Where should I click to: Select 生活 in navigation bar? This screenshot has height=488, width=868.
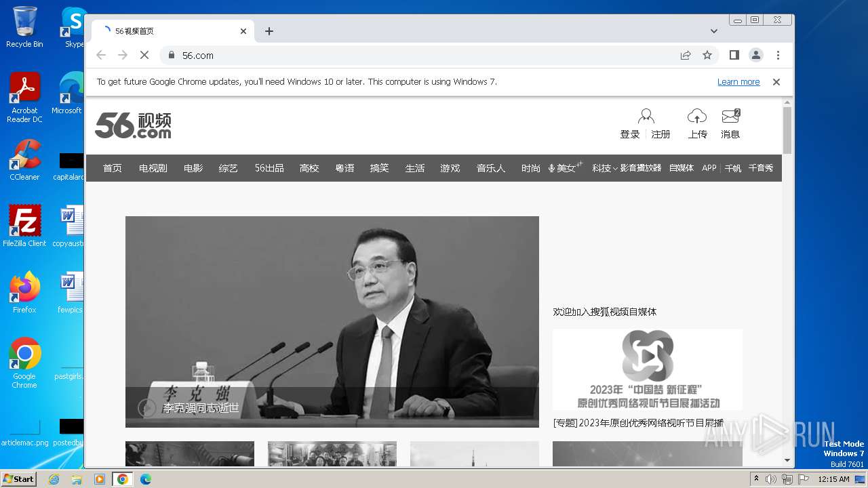415,168
